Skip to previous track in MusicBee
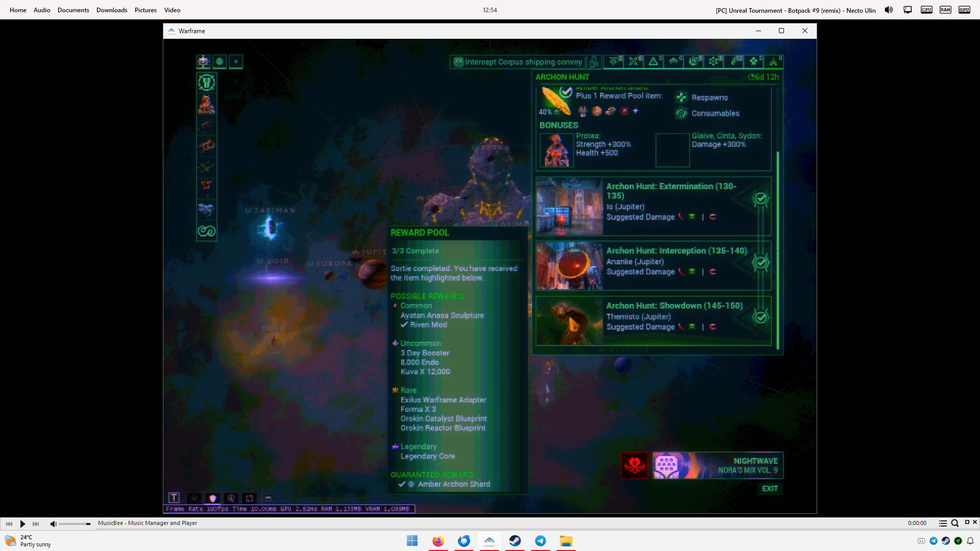 [x=9, y=523]
